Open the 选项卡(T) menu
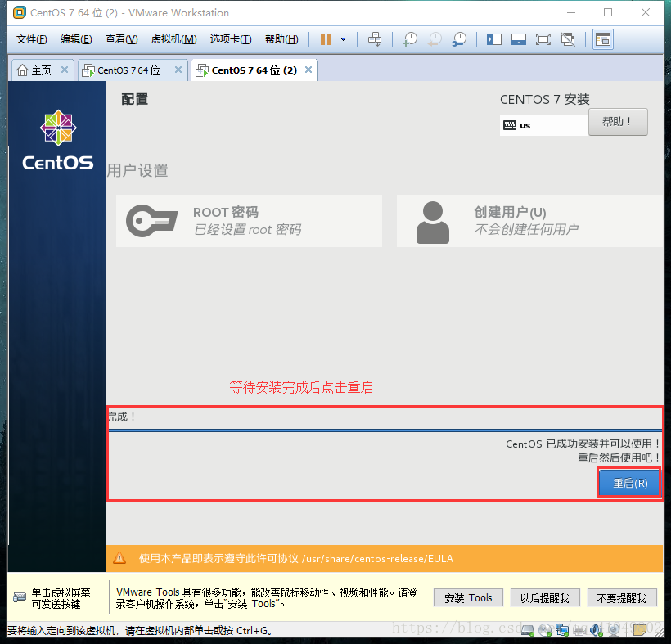This screenshot has height=644, width=671. tap(231, 39)
